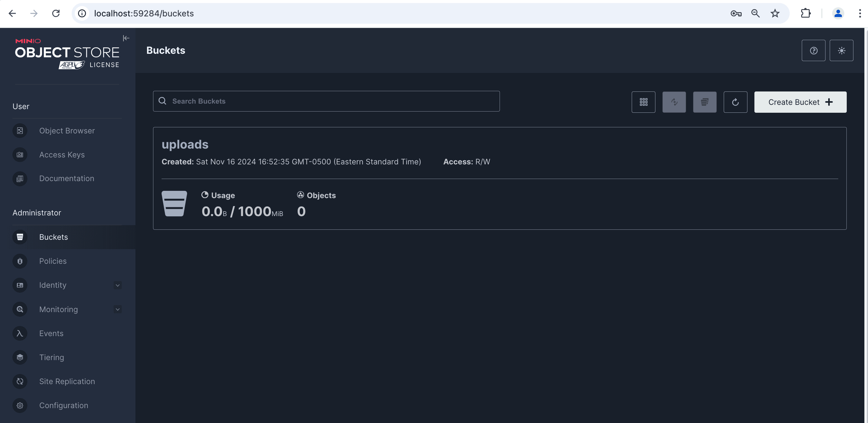Refresh the buckets list
Image resolution: width=868 pixels, height=423 pixels.
click(x=735, y=102)
